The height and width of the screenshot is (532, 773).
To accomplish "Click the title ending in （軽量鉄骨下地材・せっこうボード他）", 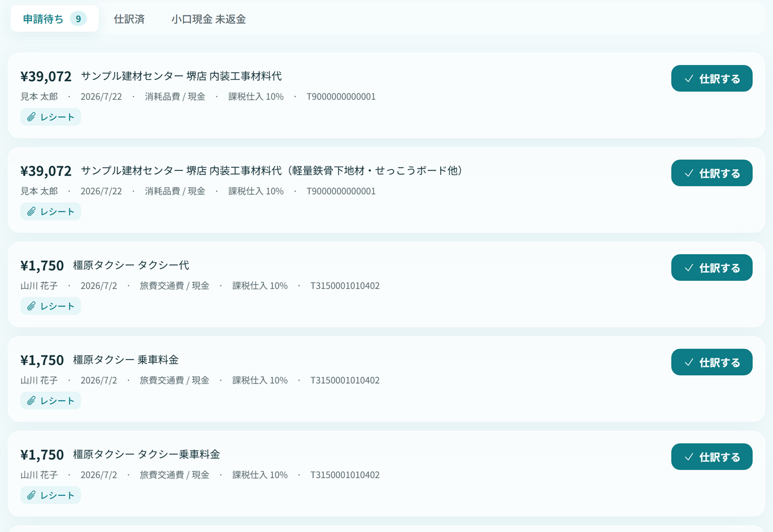I will (x=274, y=171).
